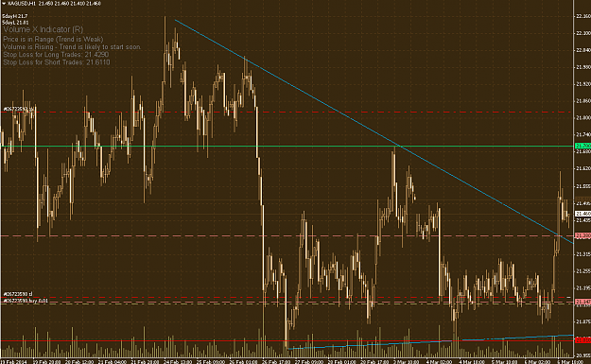
Task: Click the 21.075 price scale label
Action: [583, 321]
